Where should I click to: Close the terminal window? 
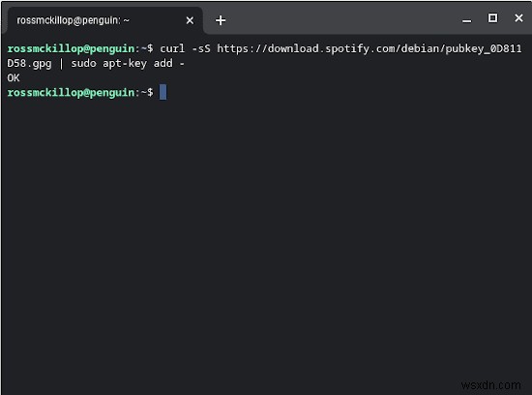pos(518,18)
